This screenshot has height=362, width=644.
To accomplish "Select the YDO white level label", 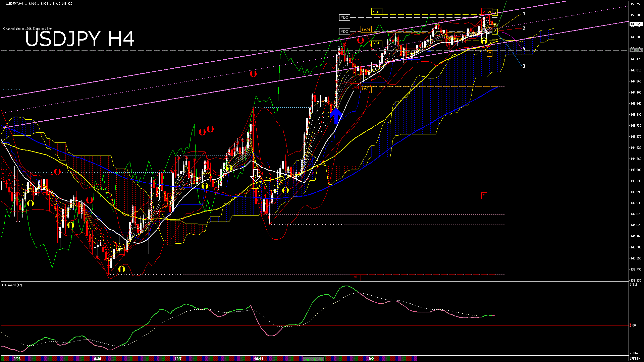I will 344,32.
